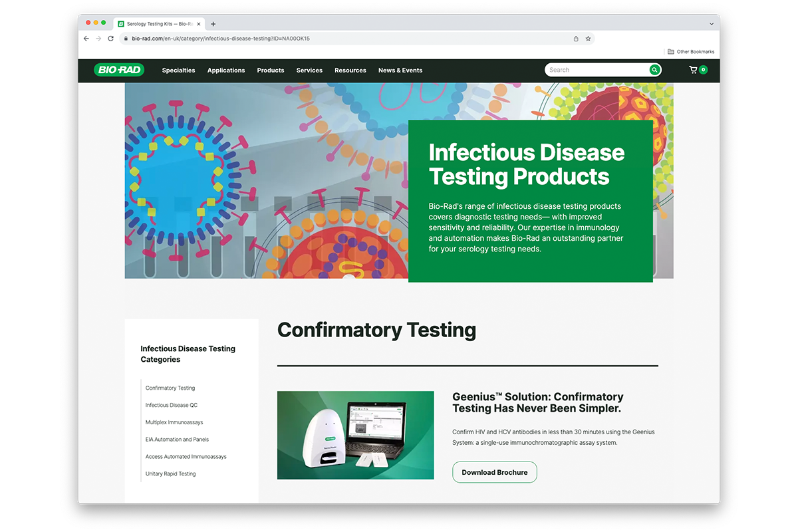The height and width of the screenshot is (532, 798).
Task: Open Multiplex Immunoassays category link
Action: click(x=174, y=422)
